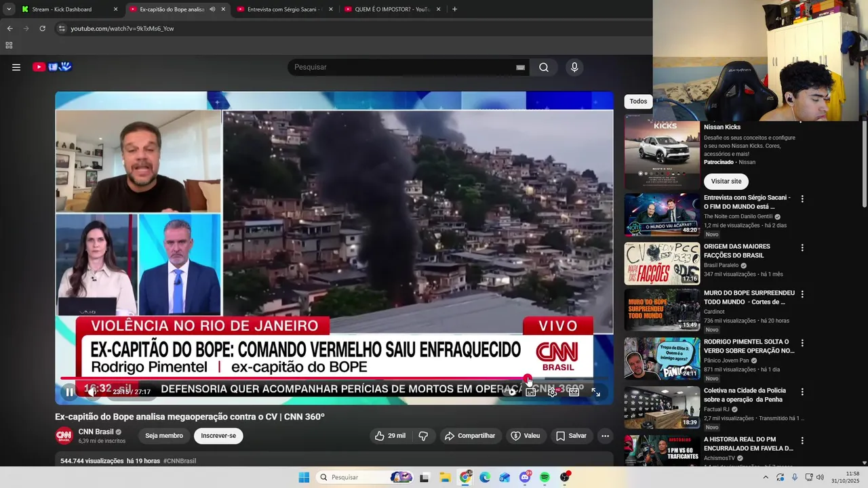Screen dimensions: 868x488
Task: Open Windows Start menu
Action: click(304, 477)
